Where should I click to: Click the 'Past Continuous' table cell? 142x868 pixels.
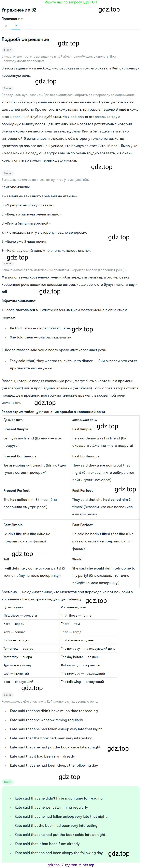pyautogui.click(x=105, y=468)
